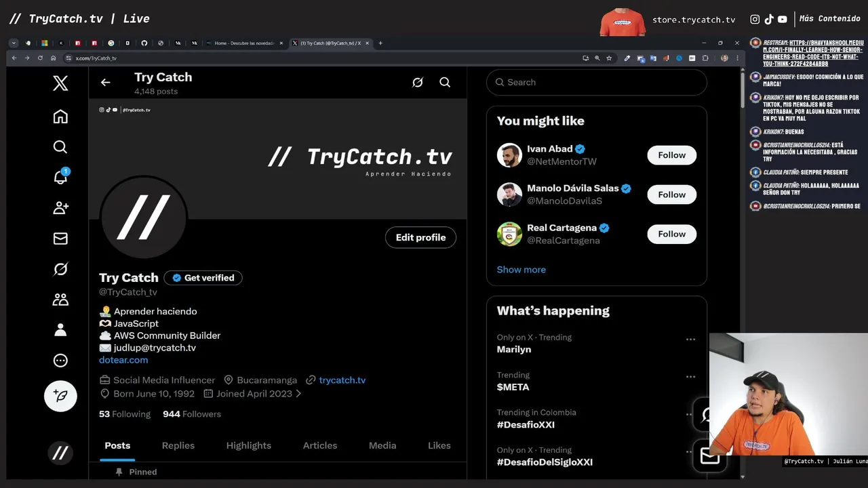This screenshot has width=868, height=488.
Task: Open the trycatch.tv website link
Action: pyautogui.click(x=342, y=380)
